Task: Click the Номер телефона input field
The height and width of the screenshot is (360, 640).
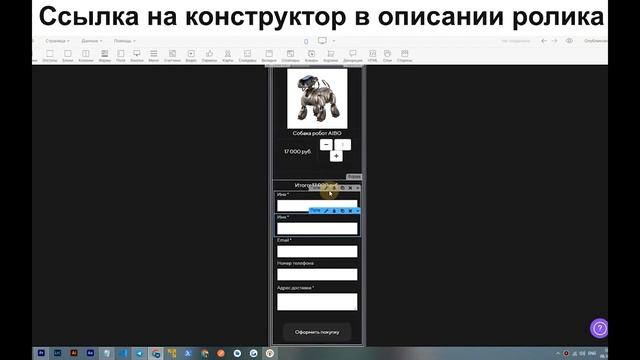Action: 317,274
